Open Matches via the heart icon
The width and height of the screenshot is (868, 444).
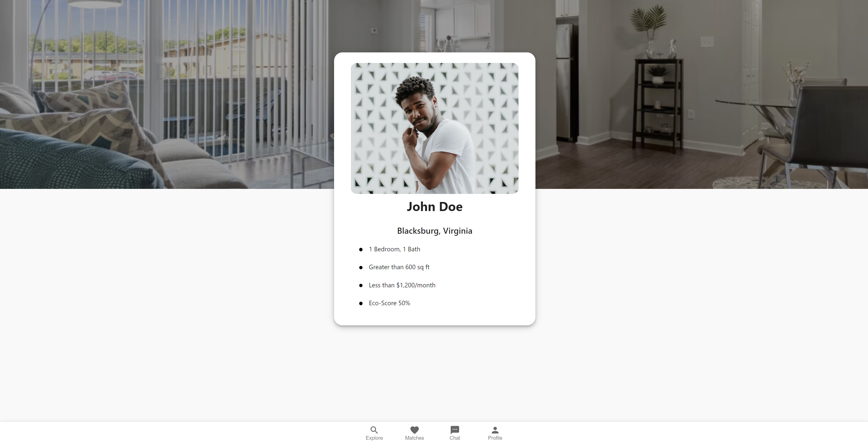(x=414, y=429)
